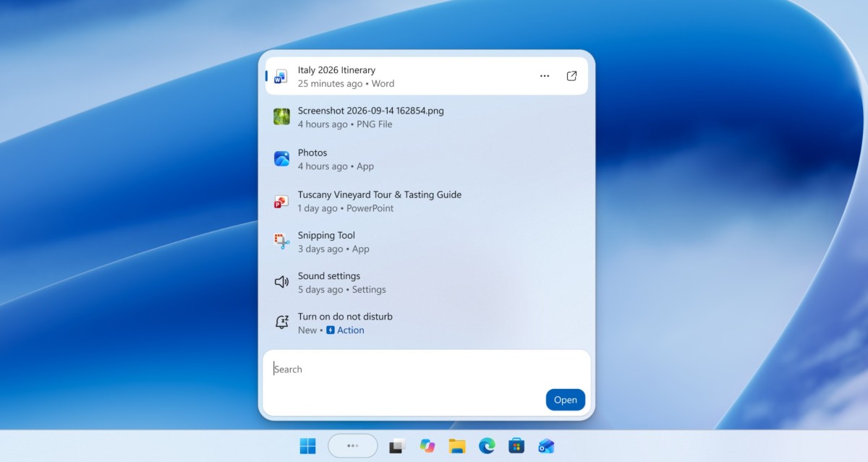Click the '1 day ago • PowerPoint' subtitle
The image size is (868, 462).
coord(346,208)
